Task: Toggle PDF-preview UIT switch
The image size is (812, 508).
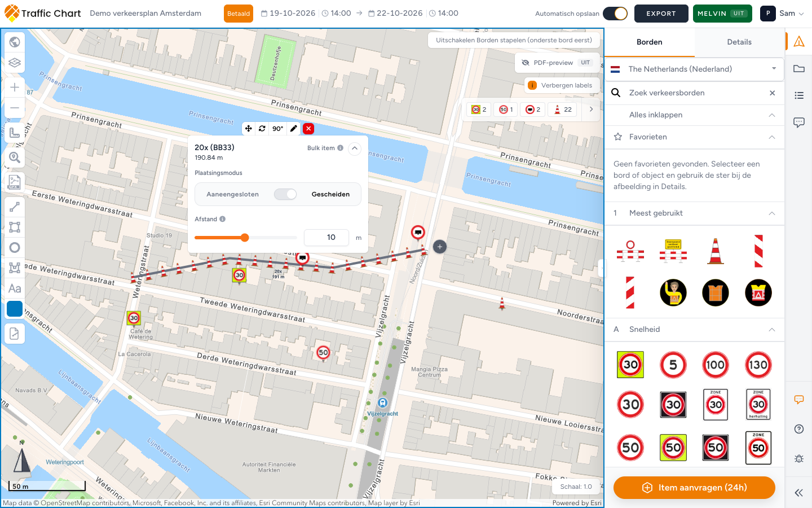Action: (585, 63)
